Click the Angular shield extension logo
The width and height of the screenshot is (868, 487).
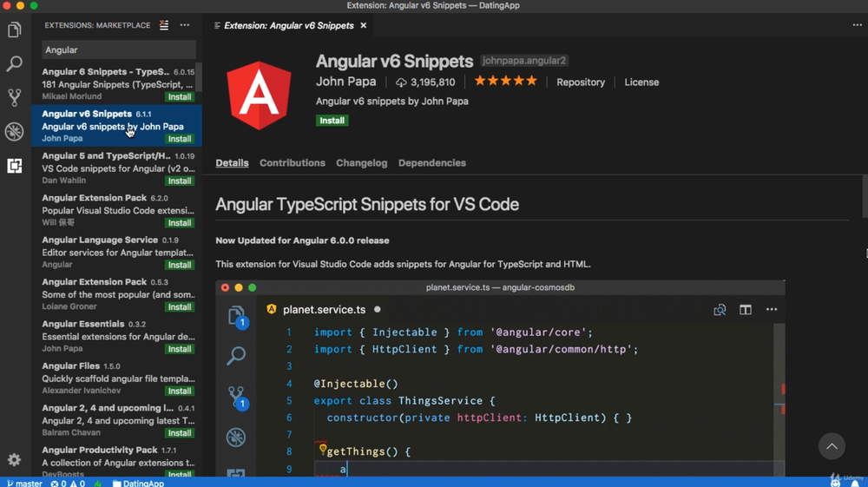coord(259,95)
